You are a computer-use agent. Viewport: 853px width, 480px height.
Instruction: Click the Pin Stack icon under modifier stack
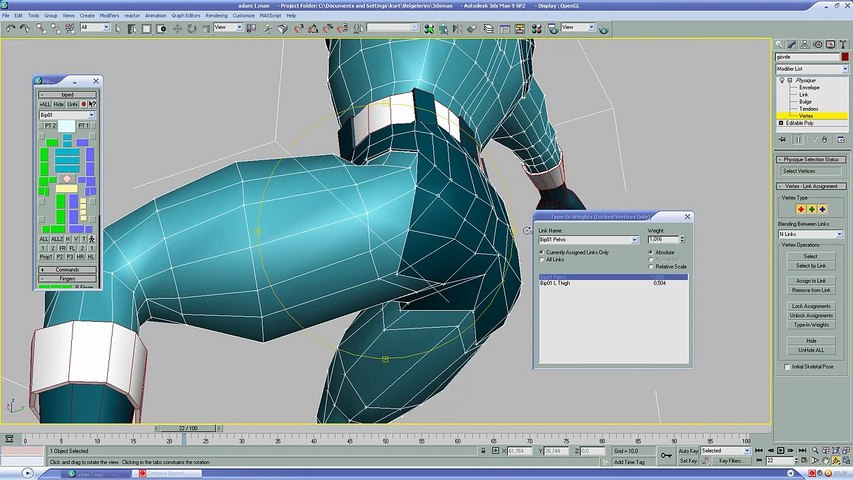783,140
